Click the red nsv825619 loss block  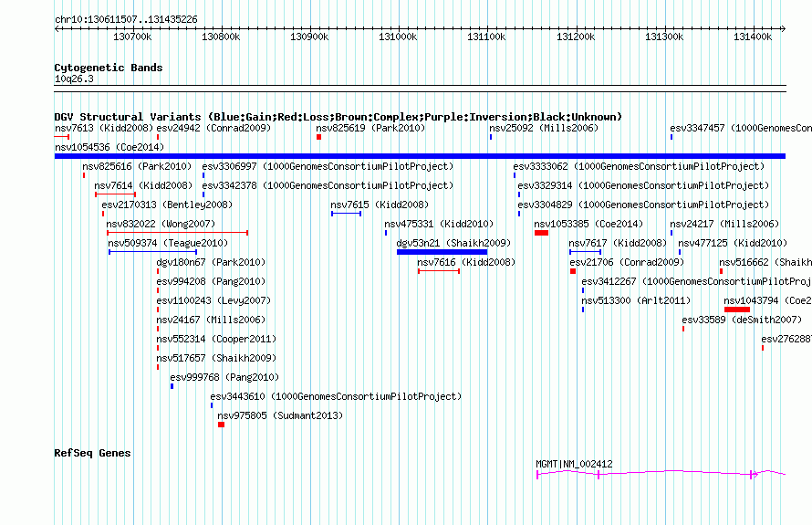pyautogui.click(x=319, y=137)
